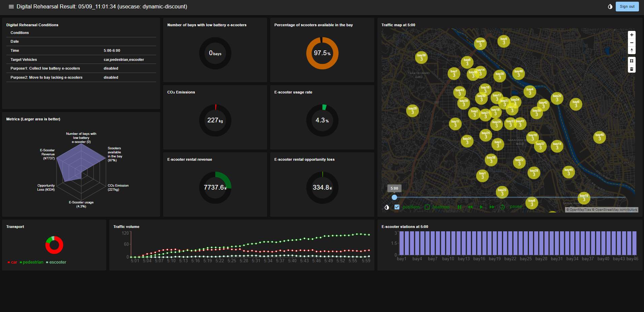Screen dimensions: 644x312
Task: Click the Sign out button
Action: point(627,6)
